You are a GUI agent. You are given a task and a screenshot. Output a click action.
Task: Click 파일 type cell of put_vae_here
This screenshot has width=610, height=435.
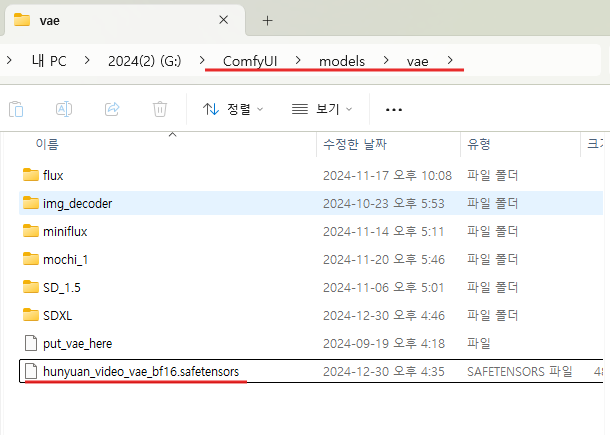click(479, 344)
